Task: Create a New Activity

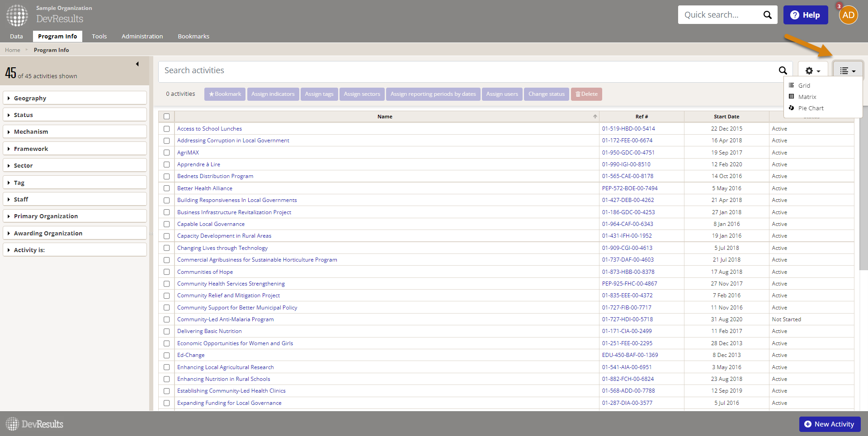Action: click(830, 424)
